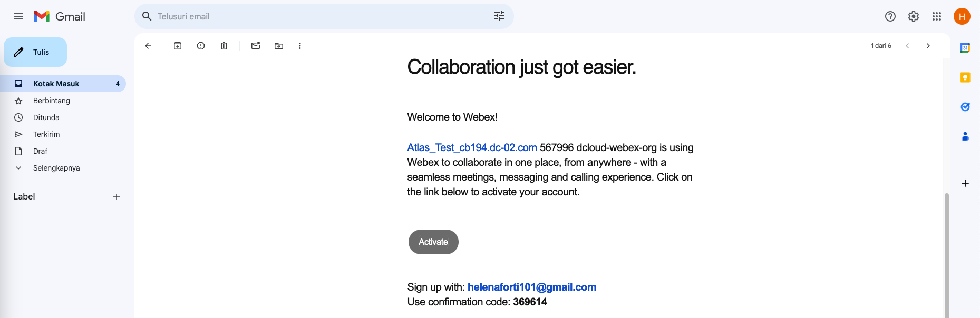Screen dimensions: 980x318
Task: Open Google Keep side panel
Action: (965, 77)
